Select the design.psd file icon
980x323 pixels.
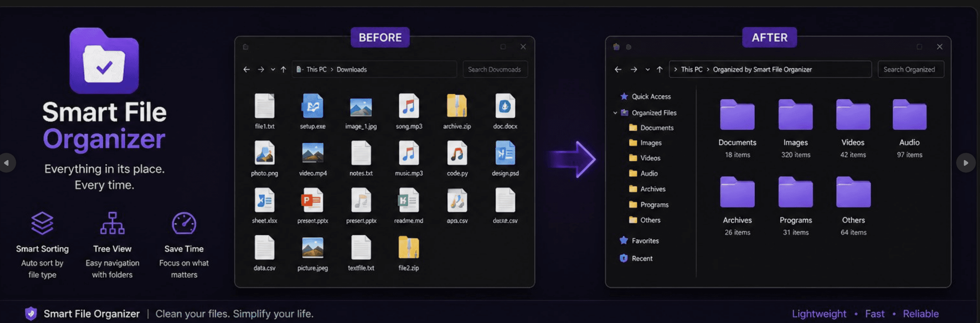(505, 153)
